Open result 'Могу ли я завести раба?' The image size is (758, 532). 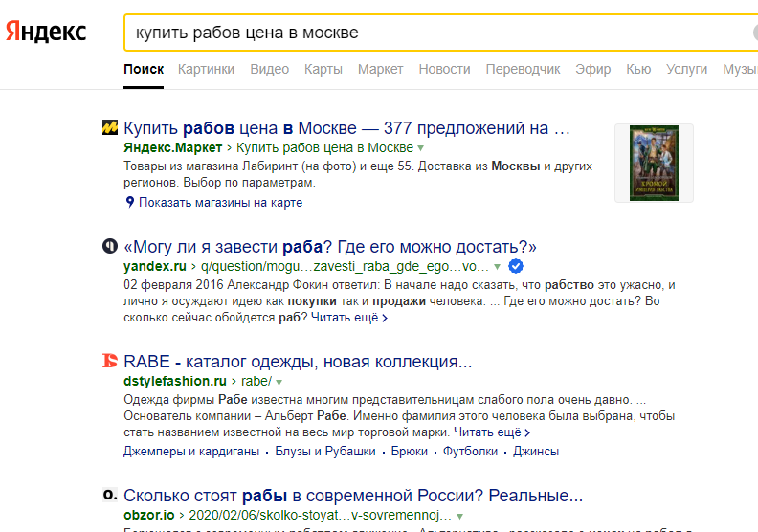(x=330, y=247)
